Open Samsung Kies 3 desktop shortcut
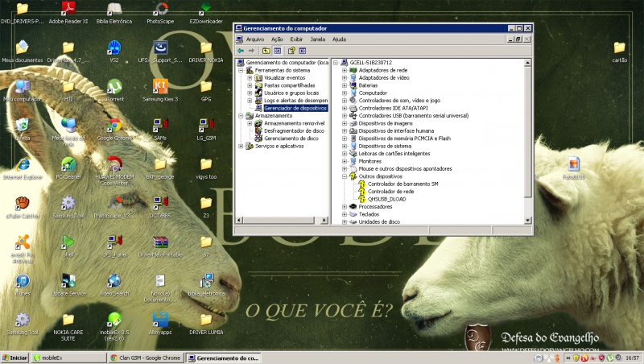The image size is (644, 364). [x=160, y=90]
